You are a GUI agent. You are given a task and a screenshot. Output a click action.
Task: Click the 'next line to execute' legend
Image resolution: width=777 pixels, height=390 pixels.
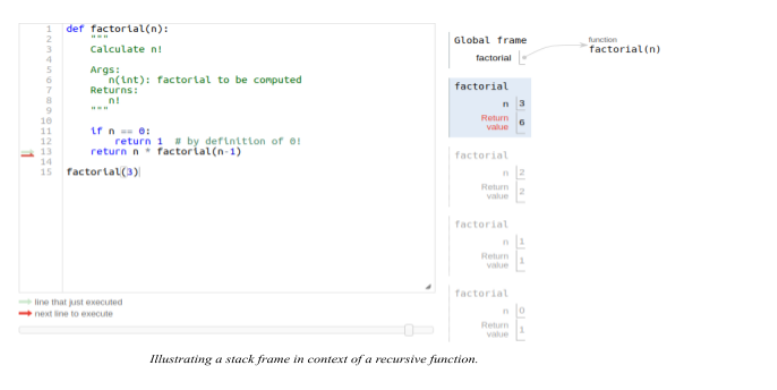click(x=73, y=314)
